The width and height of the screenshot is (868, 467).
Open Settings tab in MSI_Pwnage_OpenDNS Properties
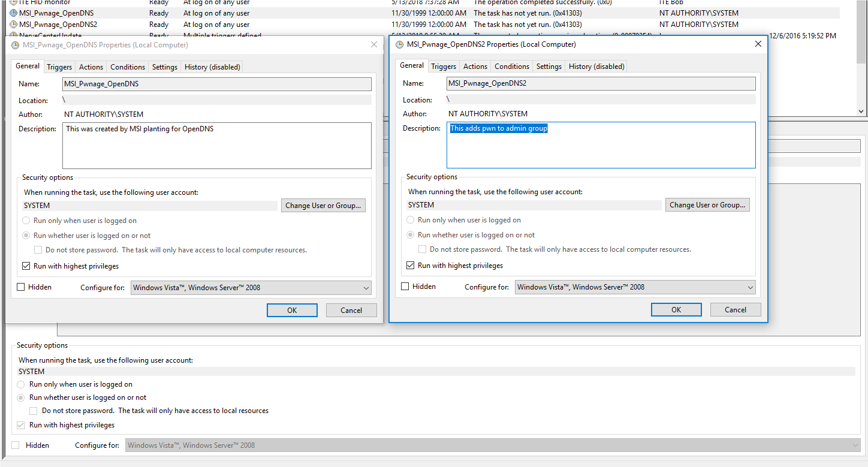point(165,67)
